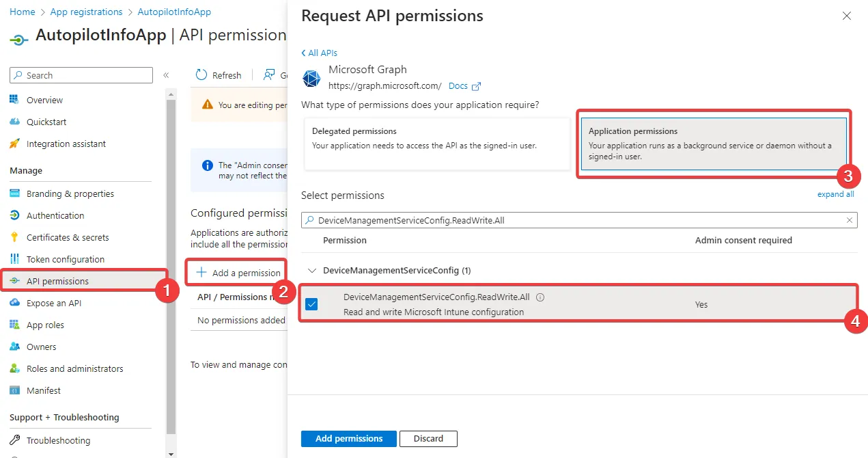Click the yellow warning icon in banner
The height and width of the screenshot is (458, 868).
207,105
